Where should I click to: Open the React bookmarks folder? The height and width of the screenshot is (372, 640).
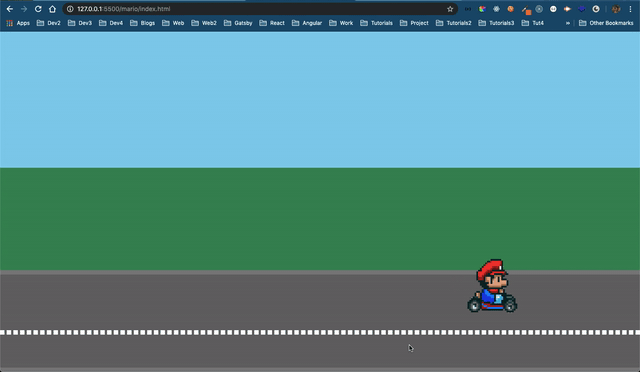pyautogui.click(x=272, y=23)
